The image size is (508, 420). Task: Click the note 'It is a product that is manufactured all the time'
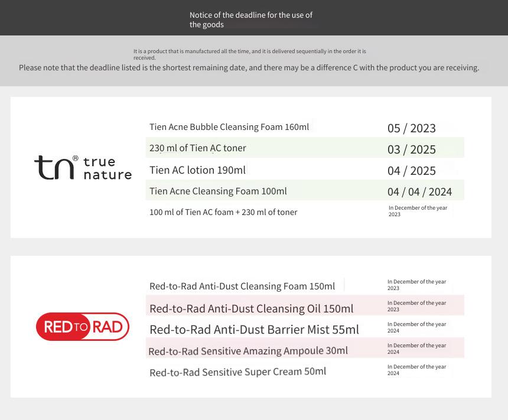click(x=249, y=54)
